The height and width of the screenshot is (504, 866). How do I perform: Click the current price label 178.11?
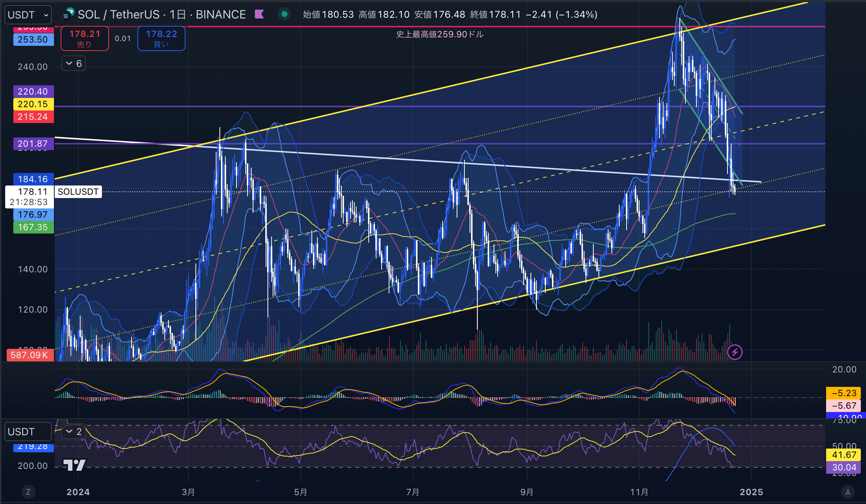[33, 191]
